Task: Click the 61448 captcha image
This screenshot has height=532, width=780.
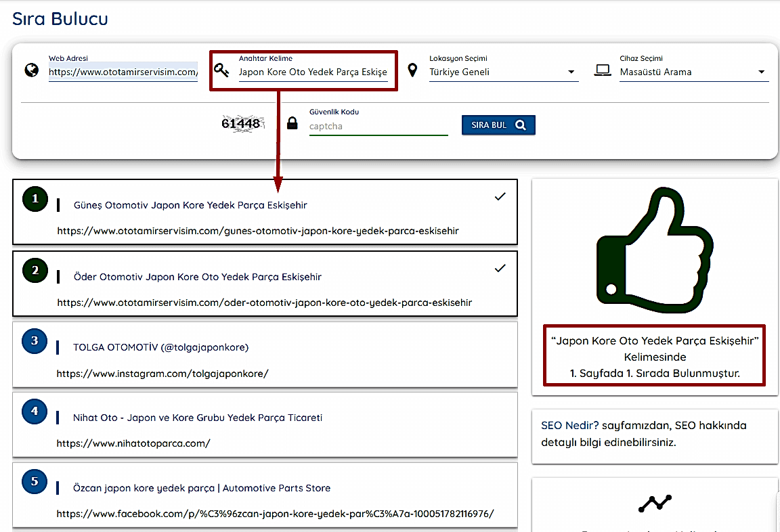Action: 242,124
